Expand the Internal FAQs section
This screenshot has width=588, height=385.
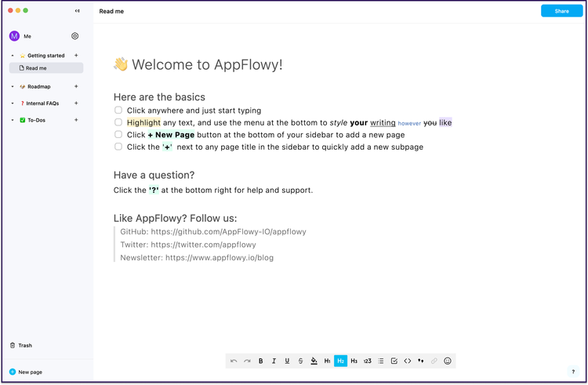pos(13,104)
